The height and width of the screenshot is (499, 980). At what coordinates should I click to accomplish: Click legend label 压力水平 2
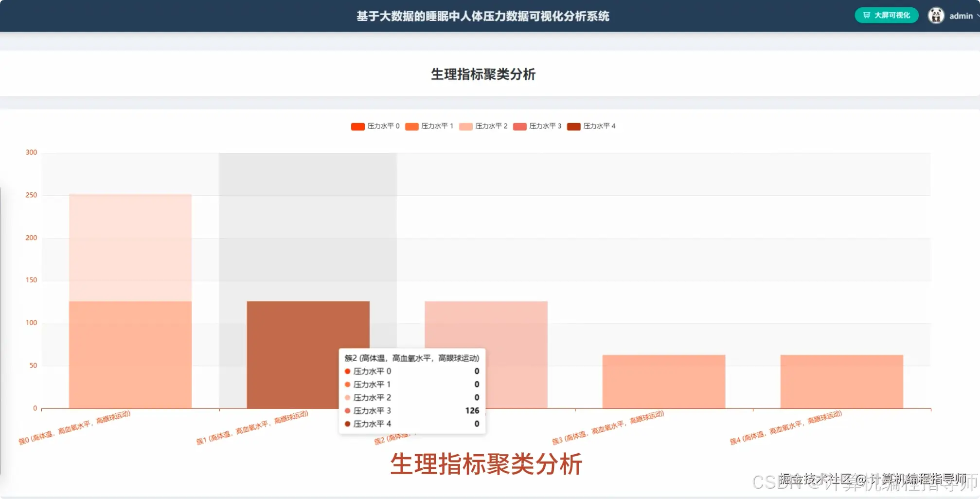click(491, 126)
